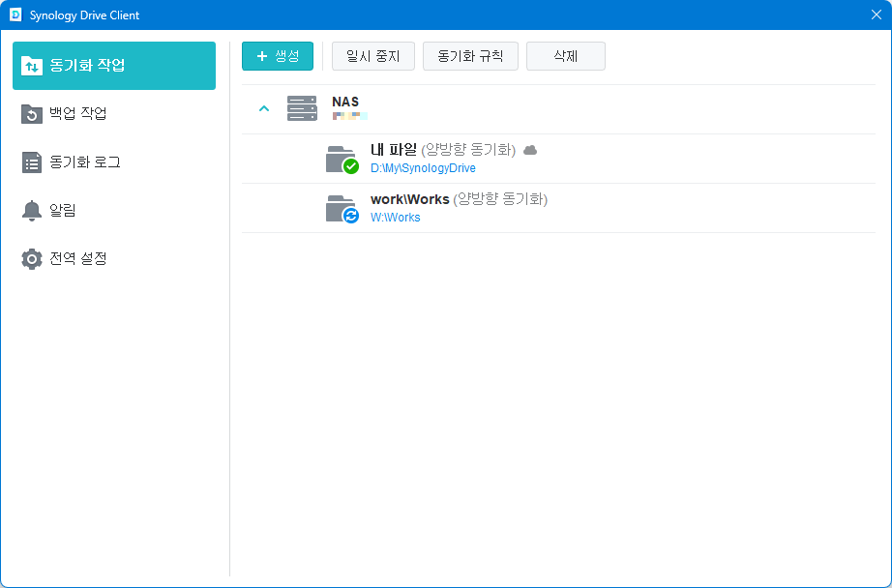Open 동기화 규칙 sync rules

point(470,56)
